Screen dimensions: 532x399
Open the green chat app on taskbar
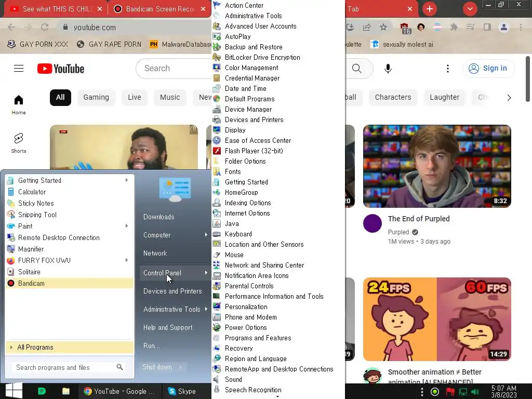[x=42, y=391]
